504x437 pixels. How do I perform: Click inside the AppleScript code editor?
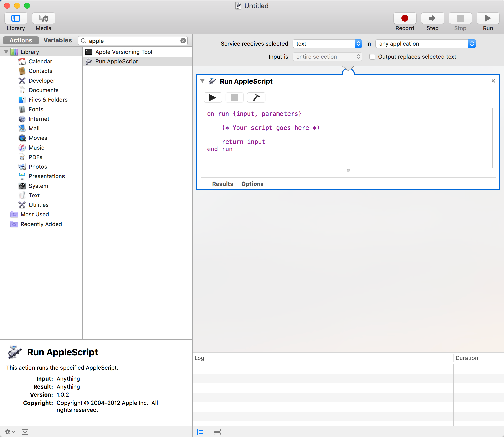pyautogui.click(x=348, y=138)
